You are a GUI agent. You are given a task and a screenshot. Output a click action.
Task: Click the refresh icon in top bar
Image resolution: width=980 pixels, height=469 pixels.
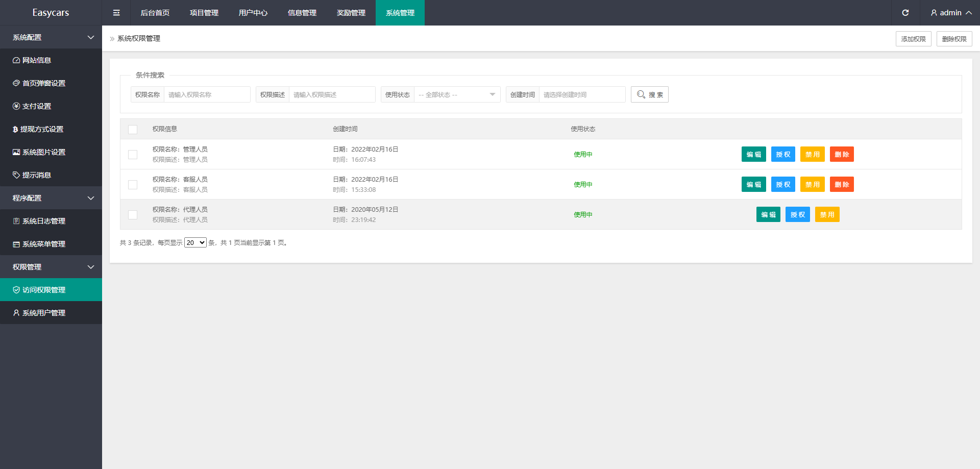(x=905, y=13)
